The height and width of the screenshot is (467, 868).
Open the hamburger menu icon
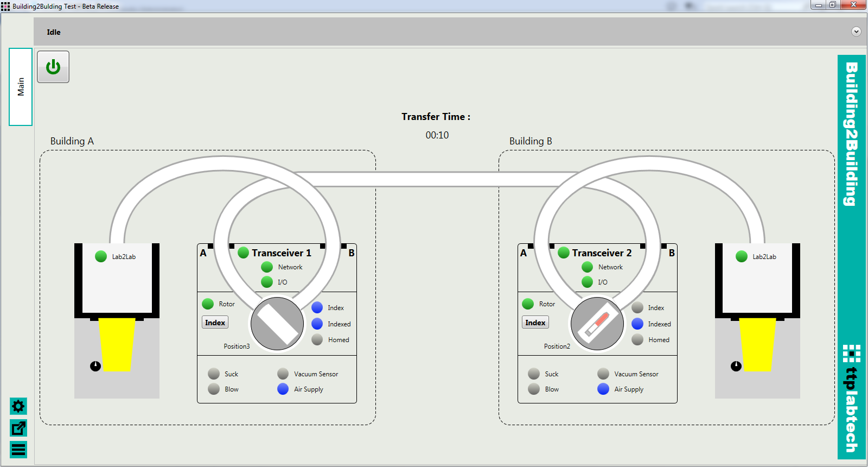click(18, 450)
